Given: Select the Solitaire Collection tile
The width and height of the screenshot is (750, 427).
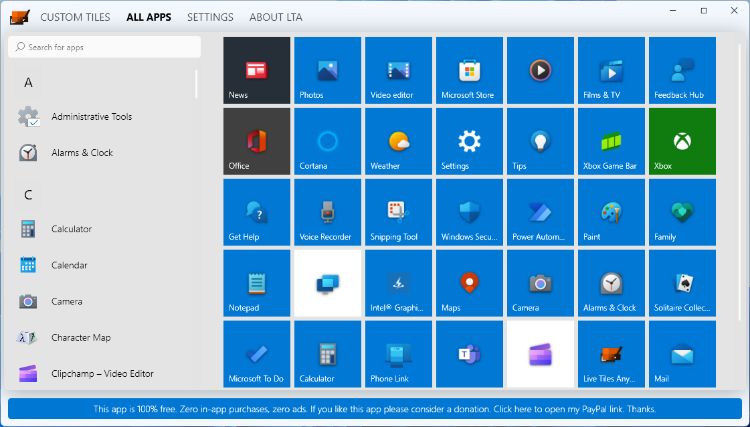Looking at the screenshot, I should pyautogui.click(x=682, y=283).
